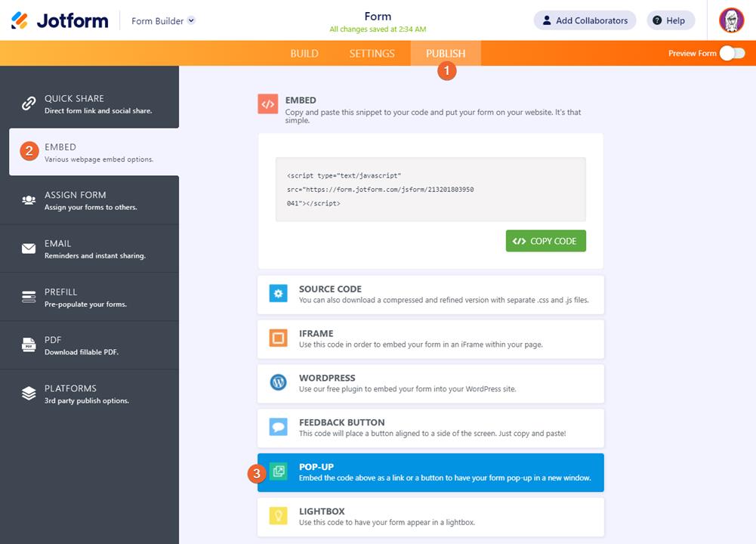Click the PDF document icon
This screenshot has width=756, height=544.
29,345
